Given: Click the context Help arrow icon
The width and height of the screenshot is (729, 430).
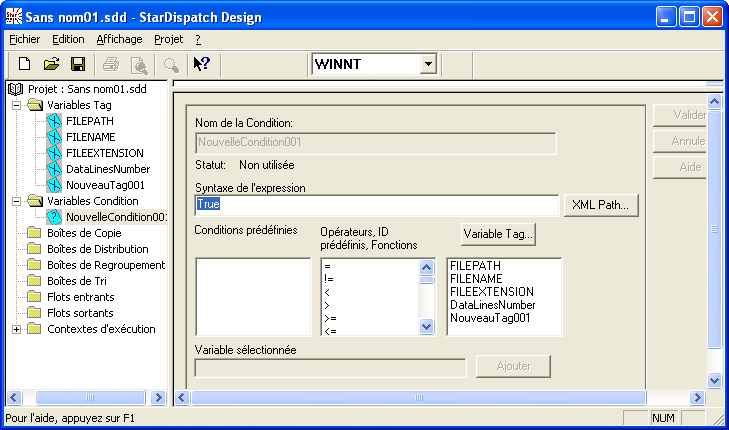Looking at the screenshot, I should [x=201, y=64].
